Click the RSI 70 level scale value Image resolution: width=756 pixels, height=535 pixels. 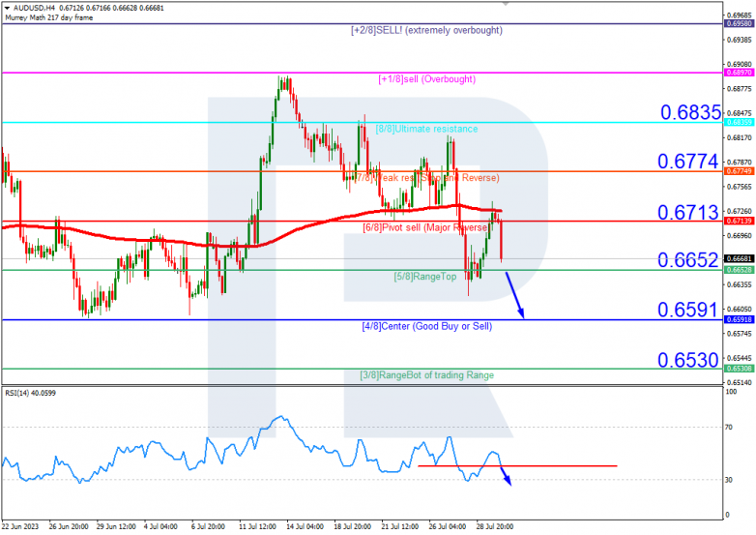(x=729, y=428)
